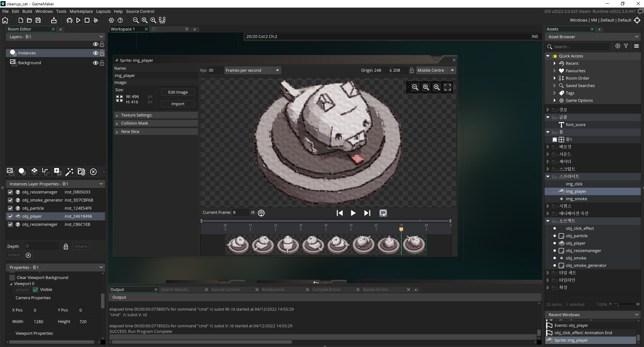Image resolution: width=644 pixels, height=347 pixels.
Task: Collapse the 스프라이트 folder
Action: [x=548, y=176]
